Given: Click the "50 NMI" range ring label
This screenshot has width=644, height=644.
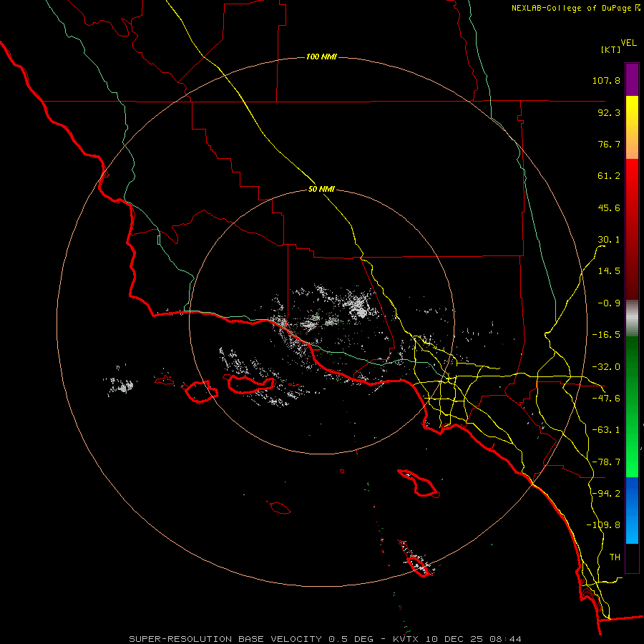Looking at the screenshot, I should (321, 189).
